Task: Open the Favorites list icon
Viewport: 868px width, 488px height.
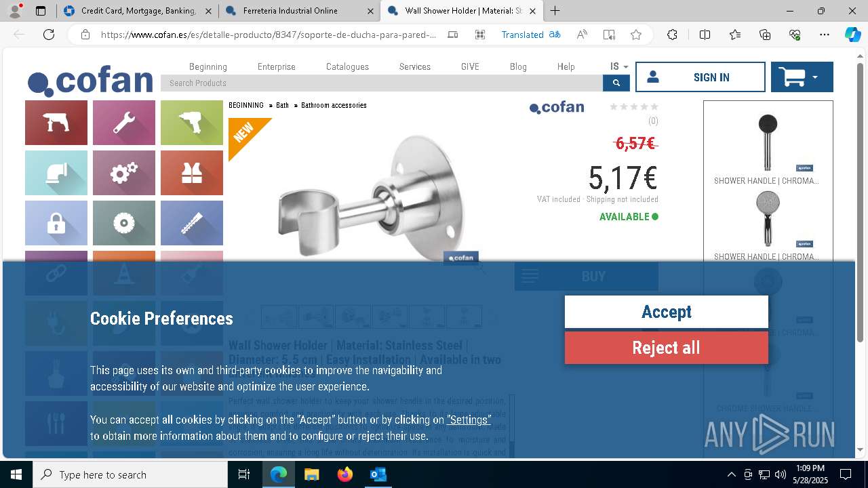Action: click(735, 35)
